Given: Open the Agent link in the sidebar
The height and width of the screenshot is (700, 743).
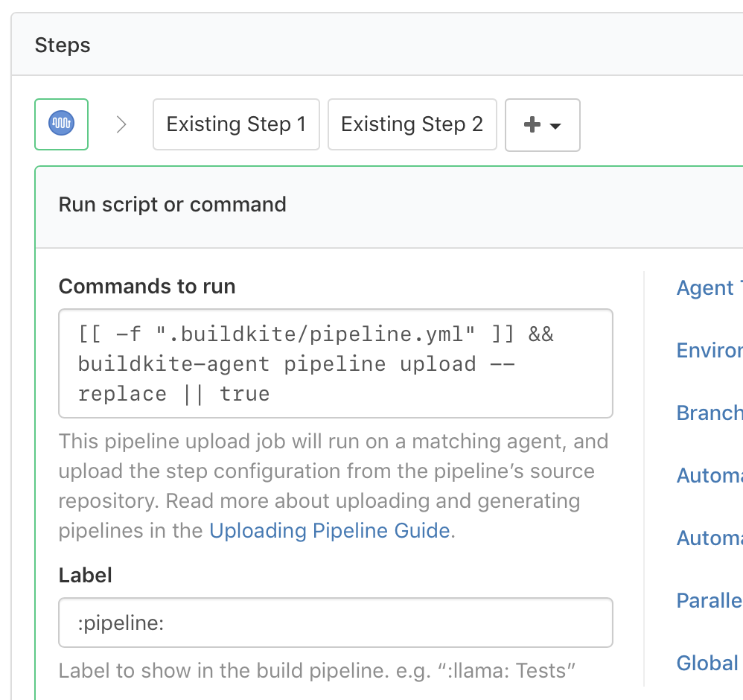Looking at the screenshot, I should [x=709, y=287].
